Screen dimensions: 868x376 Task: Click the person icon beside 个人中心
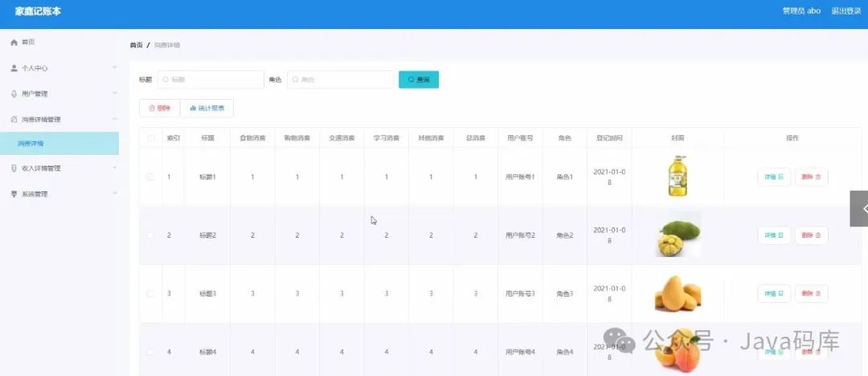point(14,68)
